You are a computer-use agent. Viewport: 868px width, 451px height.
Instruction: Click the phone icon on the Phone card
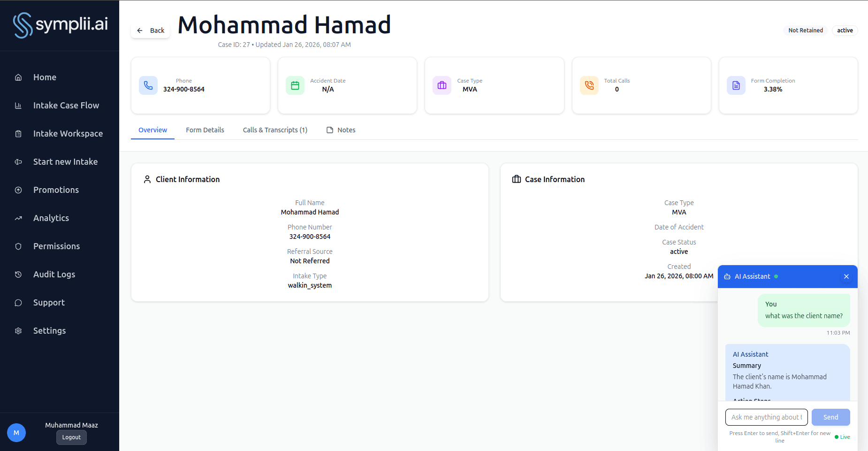click(148, 85)
